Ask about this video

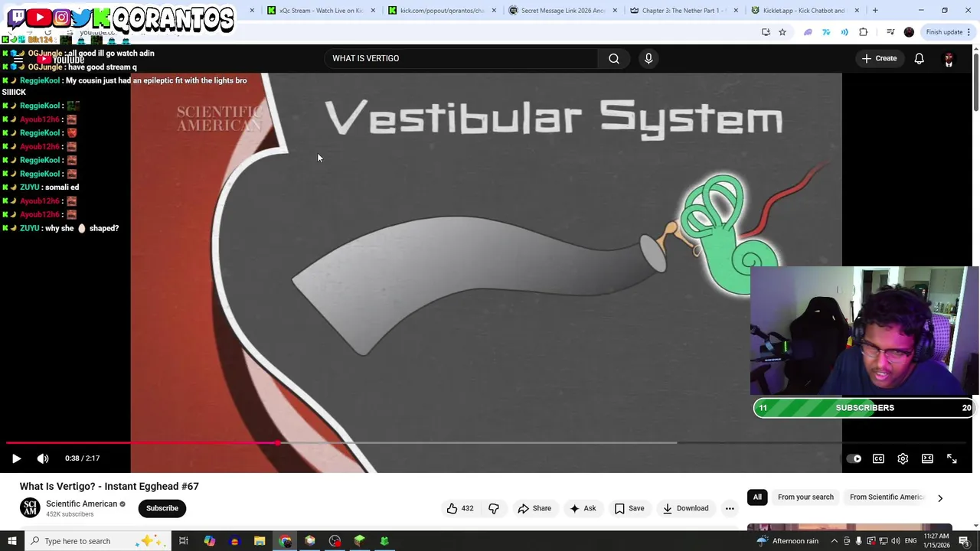[583, 508]
